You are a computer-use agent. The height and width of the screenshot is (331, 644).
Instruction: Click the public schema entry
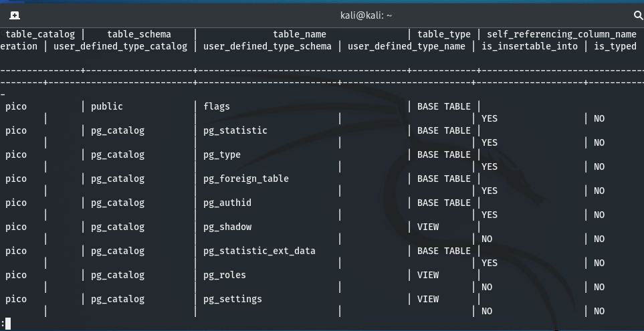pyautogui.click(x=107, y=106)
